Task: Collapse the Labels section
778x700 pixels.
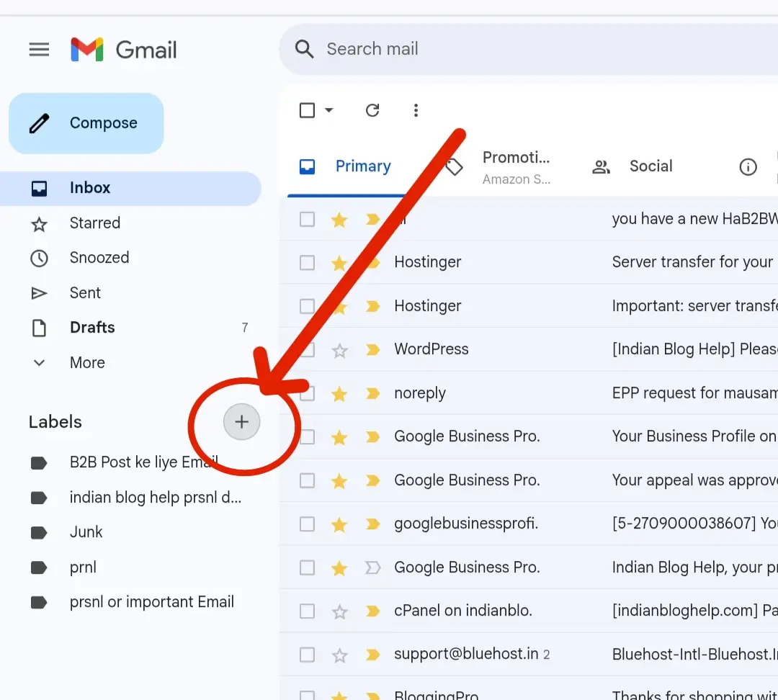Action: [55, 421]
